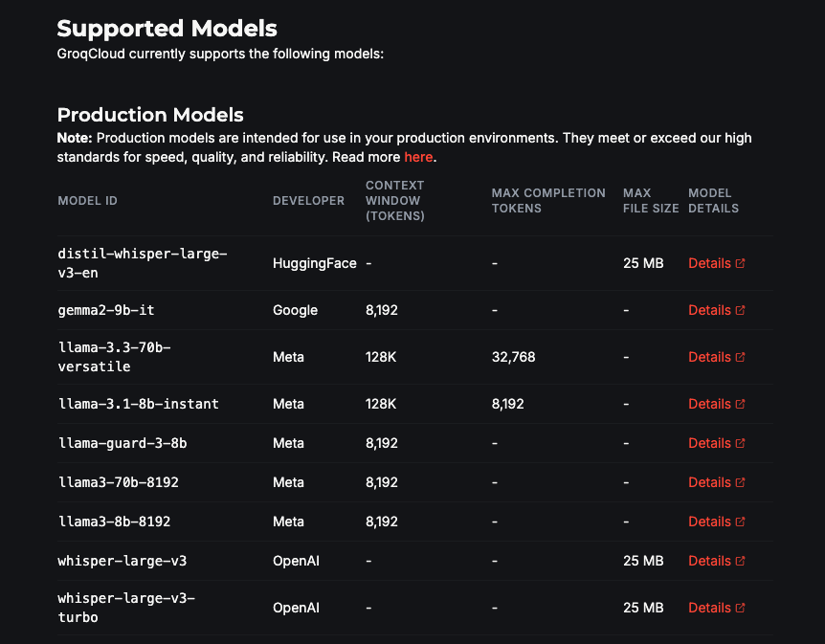The image size is (825, 644).
Task: Open Details link for llama3-8b-8192
Action: 717,522
